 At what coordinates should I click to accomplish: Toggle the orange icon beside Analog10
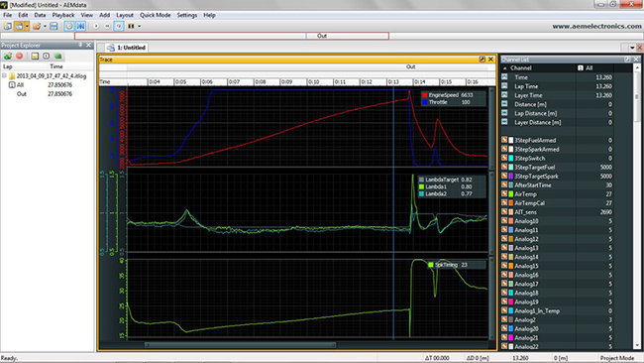click(504, 221)
